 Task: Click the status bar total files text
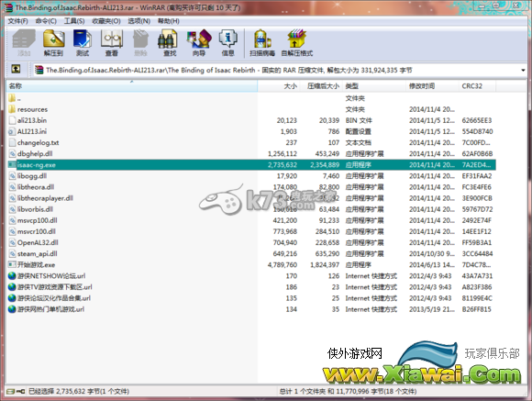(349, 391)
